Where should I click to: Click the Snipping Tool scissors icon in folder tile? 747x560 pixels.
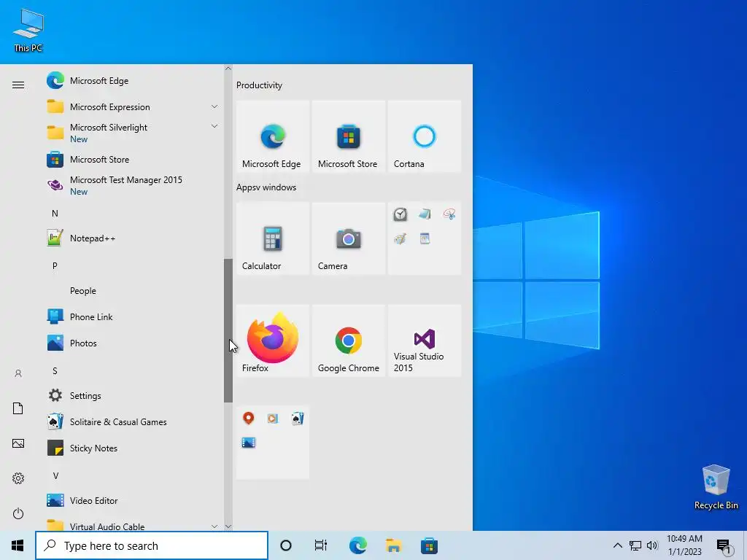tap(449, 214)
